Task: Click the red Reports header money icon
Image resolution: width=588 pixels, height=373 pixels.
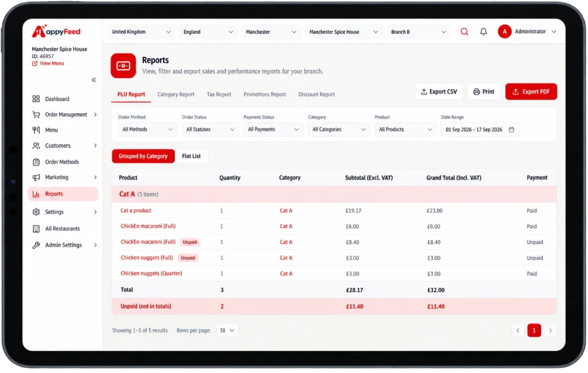Action: tap(123, 66)
